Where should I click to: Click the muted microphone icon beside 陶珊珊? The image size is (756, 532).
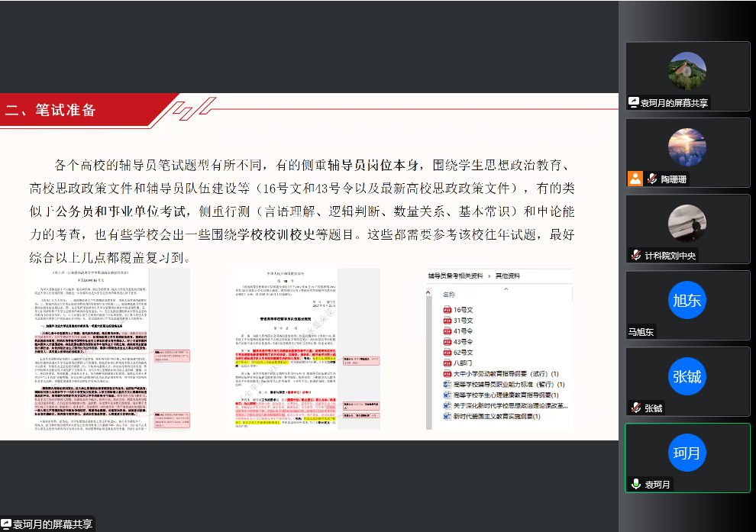652,179
